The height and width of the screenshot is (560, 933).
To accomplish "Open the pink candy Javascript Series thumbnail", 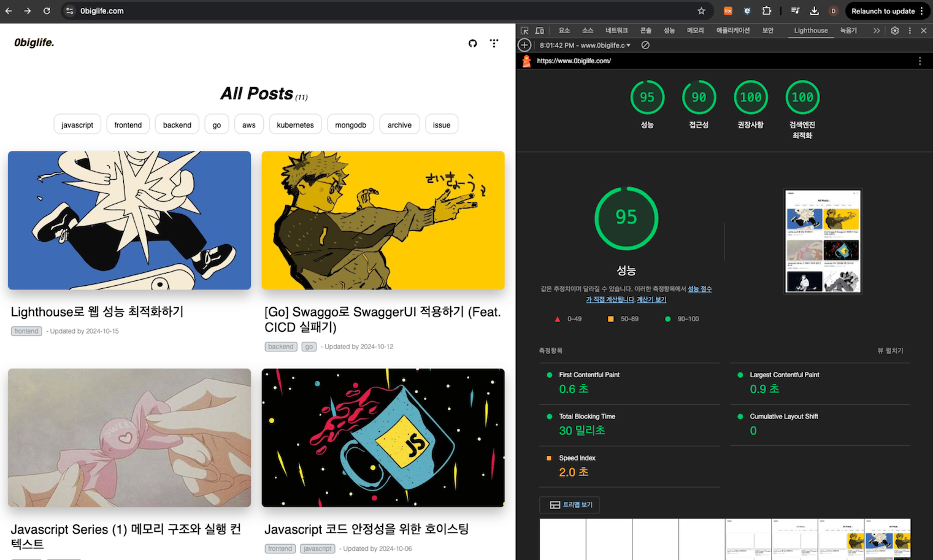I will [x=129, y=438].
